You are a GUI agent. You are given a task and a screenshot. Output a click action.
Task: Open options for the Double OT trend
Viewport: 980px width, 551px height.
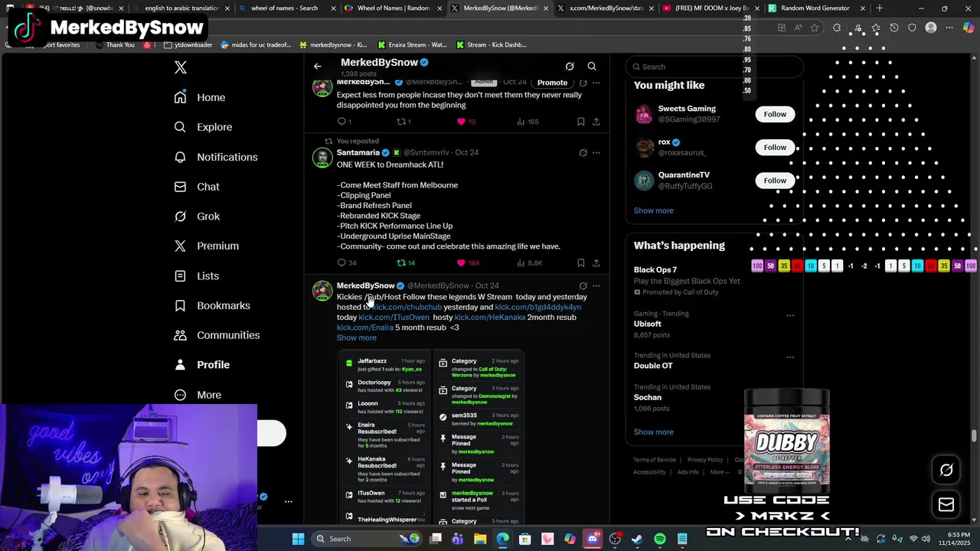tap(790, 357)
